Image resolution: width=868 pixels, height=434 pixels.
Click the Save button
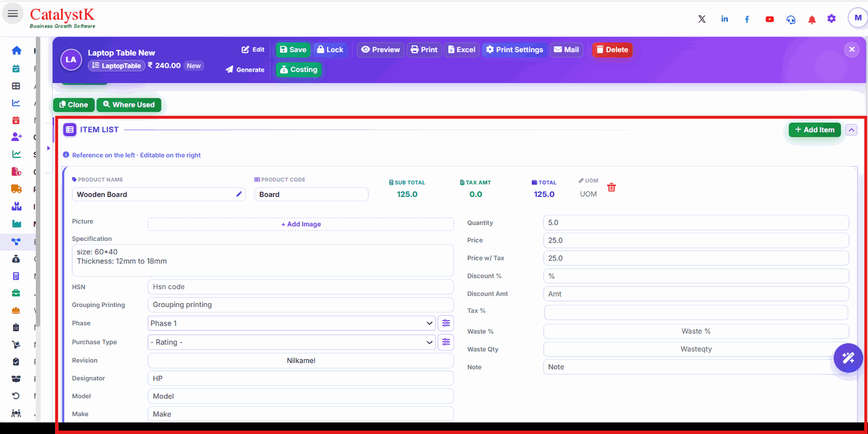pyautogui.click(x=293, y=49)
